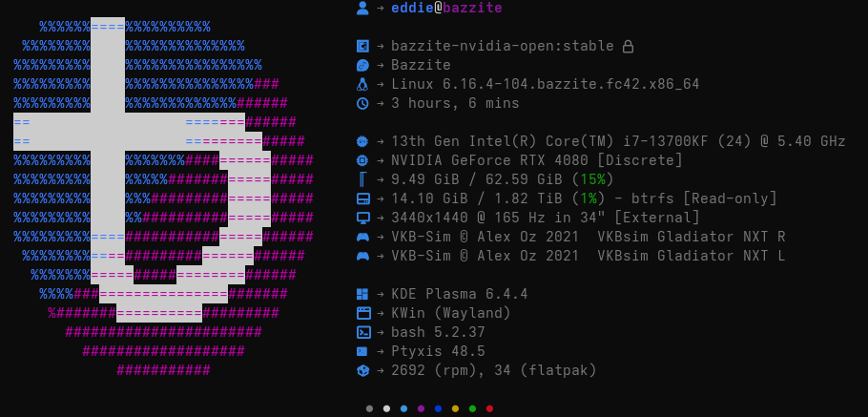Click the text '2692 (rpm), 34 (flatpak)'
Viewport: 868px width, 417px height.
pyautogui.click(x=494, y=370)
